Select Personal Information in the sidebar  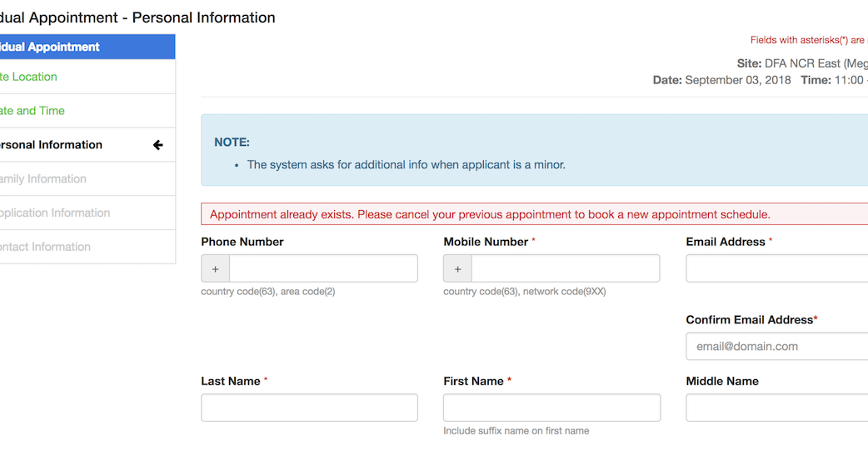click(x=51, y=145)
